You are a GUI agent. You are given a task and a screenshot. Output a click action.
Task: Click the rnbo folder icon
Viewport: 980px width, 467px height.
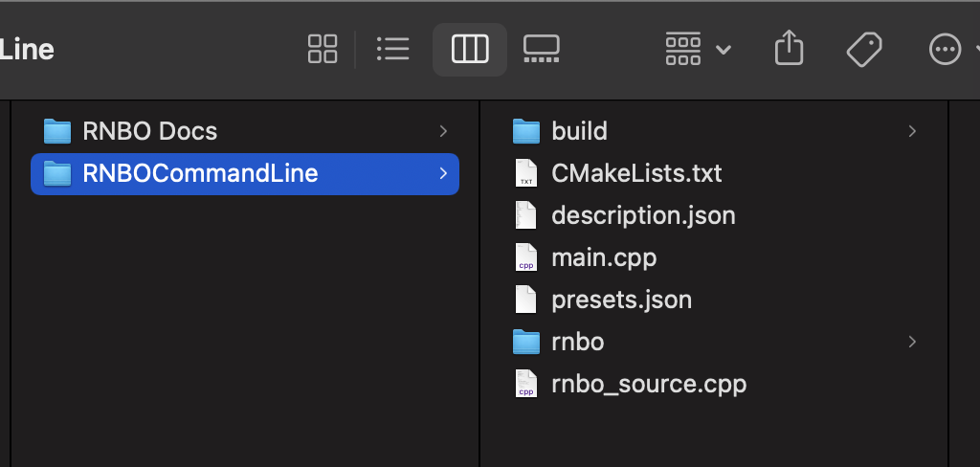(x=526, y=342)
